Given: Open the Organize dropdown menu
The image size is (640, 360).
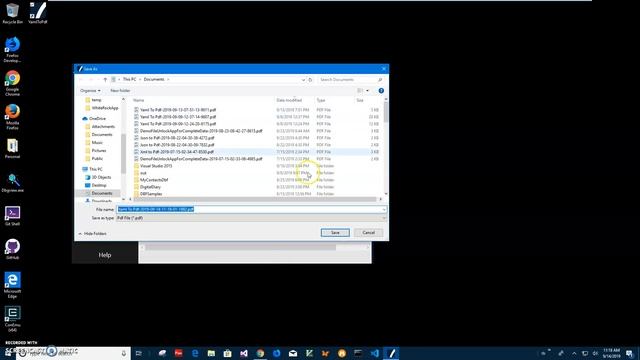Looking at the screenshot, I should (x=90, y=91).
